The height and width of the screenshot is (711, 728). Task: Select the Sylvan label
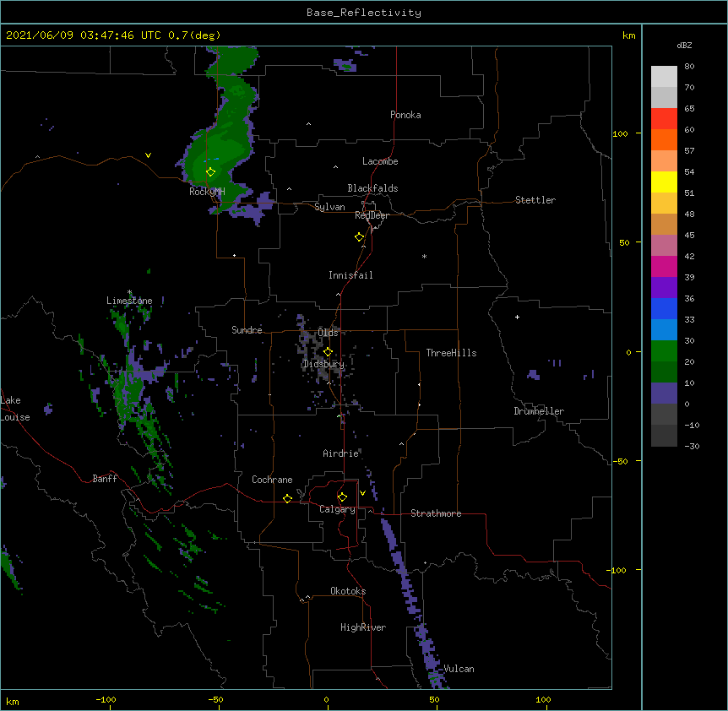(x=329, y=207)
